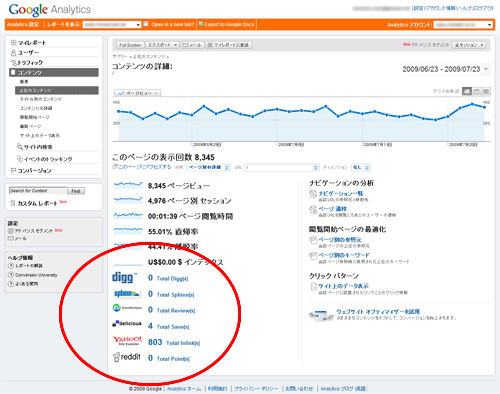Select タイトル別のコンテンツ sidebar item
This screenshot has width=500, height=394.
pos(41,99)
